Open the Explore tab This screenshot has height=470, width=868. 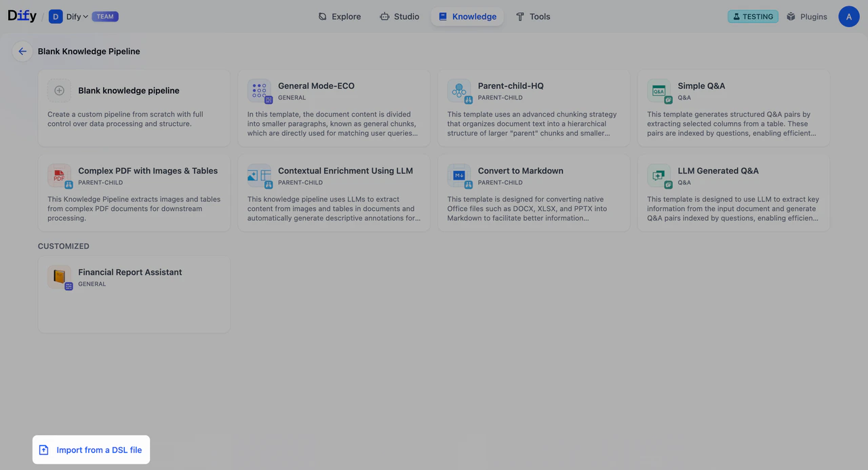(x=340, y=16)
